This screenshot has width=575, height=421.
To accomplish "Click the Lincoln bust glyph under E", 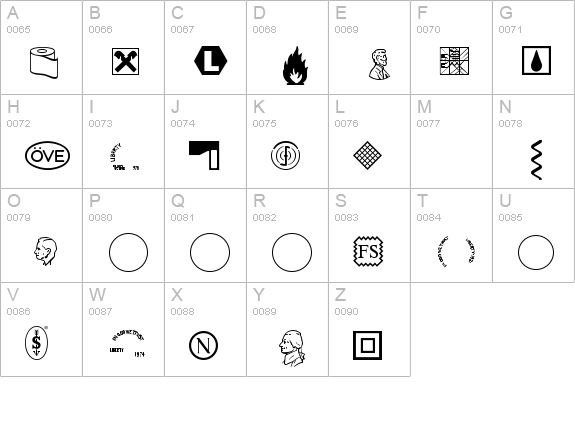I will point(379,64).
